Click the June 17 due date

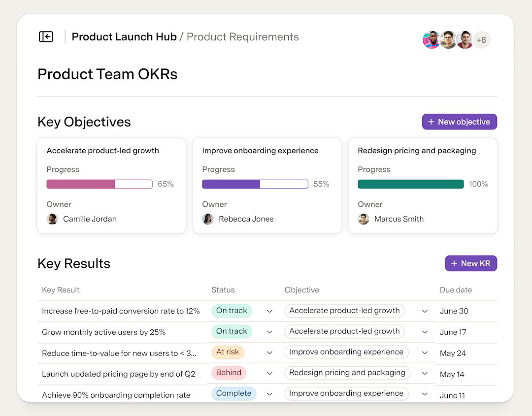[x=453, y=332]
